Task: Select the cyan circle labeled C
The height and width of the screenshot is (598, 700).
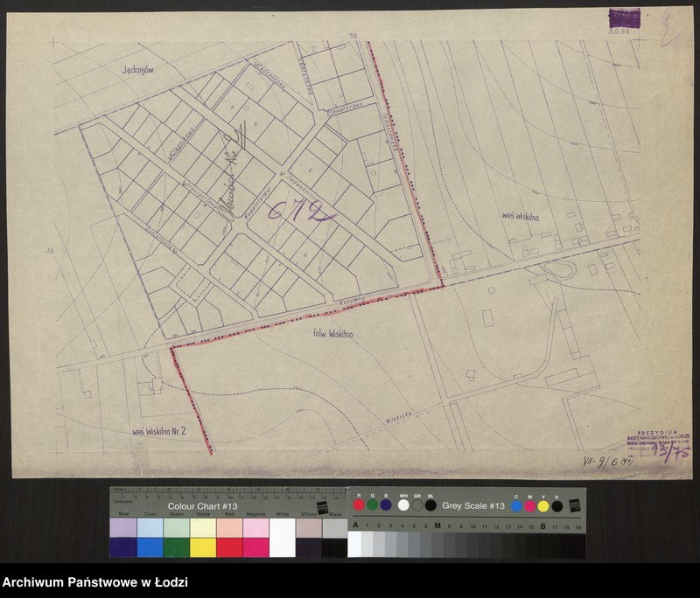Action: point(516,505)
